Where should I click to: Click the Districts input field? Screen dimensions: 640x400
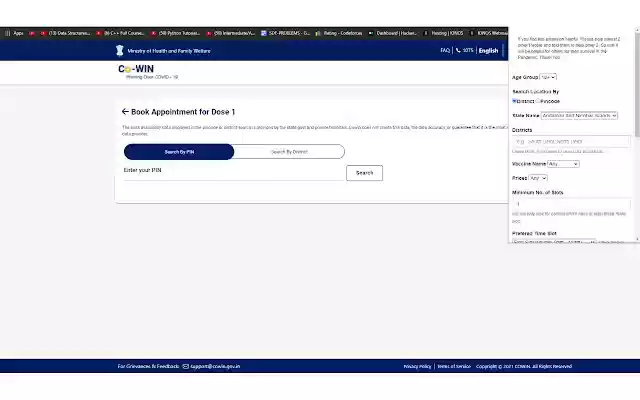[571, 142]
